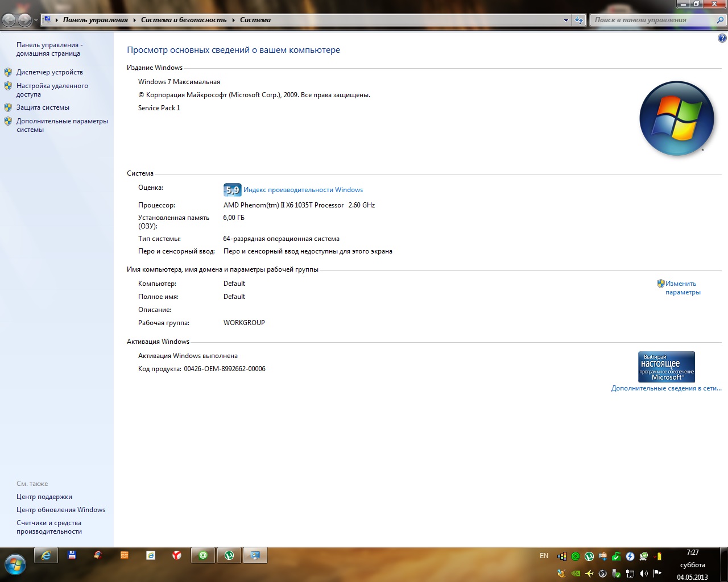Viewport: 728px width, 582px height.
Task: Click the WORKGROUP value
Action: [x=244, y=323]
